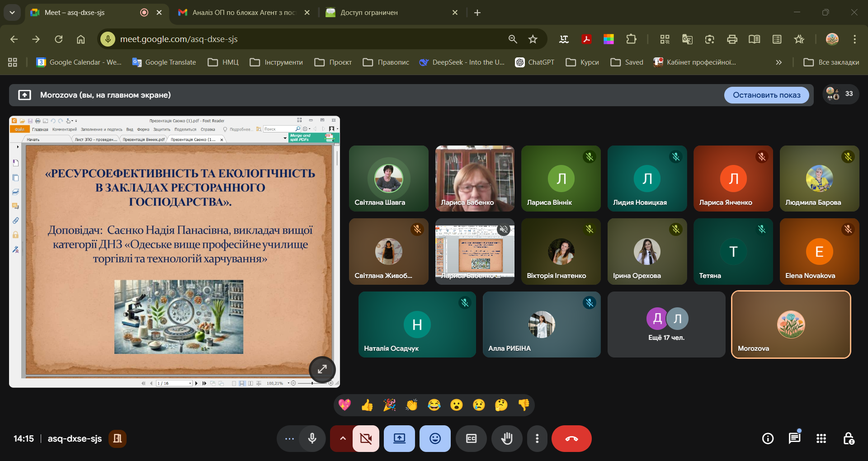Raise hand in the meeting
The height and width of the screenshot is (461, 868).
[507, 438]
